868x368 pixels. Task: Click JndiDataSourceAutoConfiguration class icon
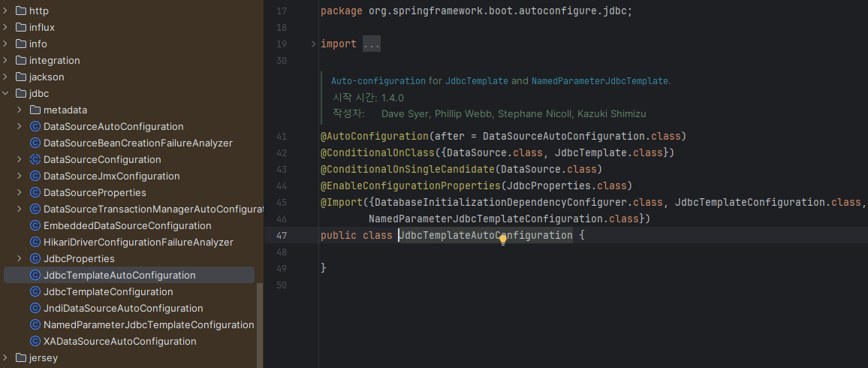click(35, 308)
